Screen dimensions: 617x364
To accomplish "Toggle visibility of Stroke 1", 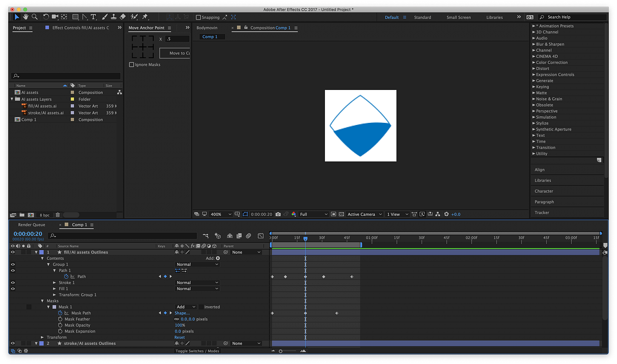I will point(13,283).
